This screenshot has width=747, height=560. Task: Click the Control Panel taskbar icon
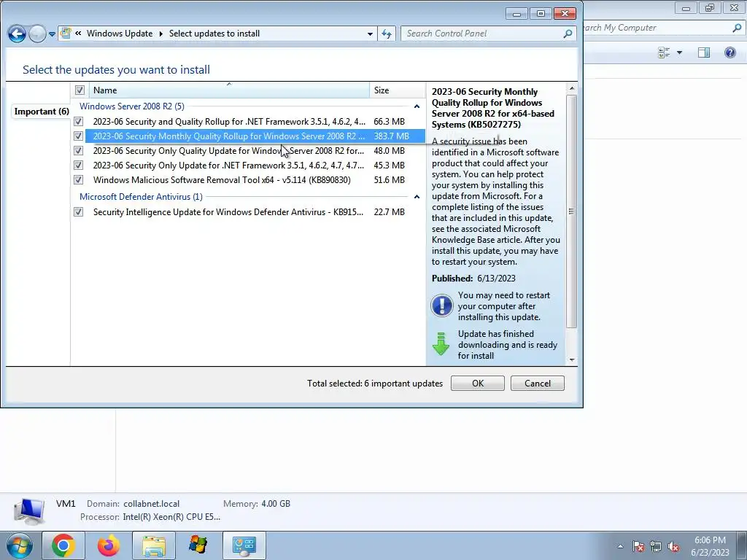coord(244,545)
